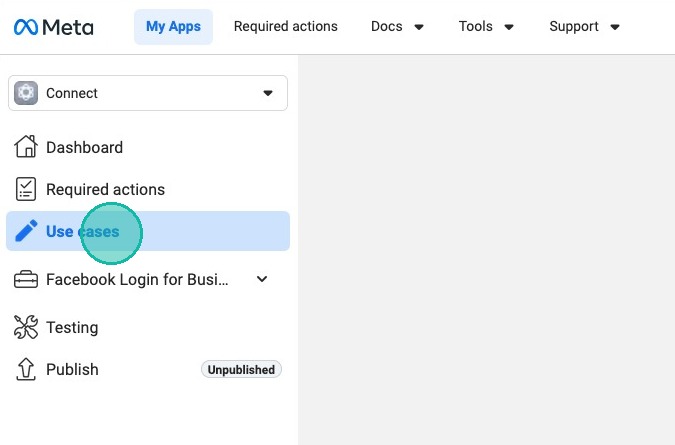Click the Unpublished status badge
The height and width of the screenshot is (445, 675).
click(x=241, y=370)
